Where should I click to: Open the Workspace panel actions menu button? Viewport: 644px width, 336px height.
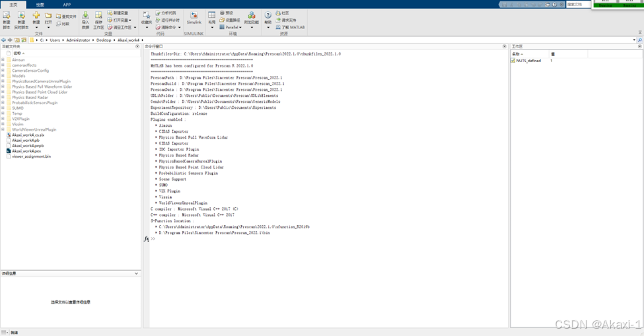tap(640, 47)
